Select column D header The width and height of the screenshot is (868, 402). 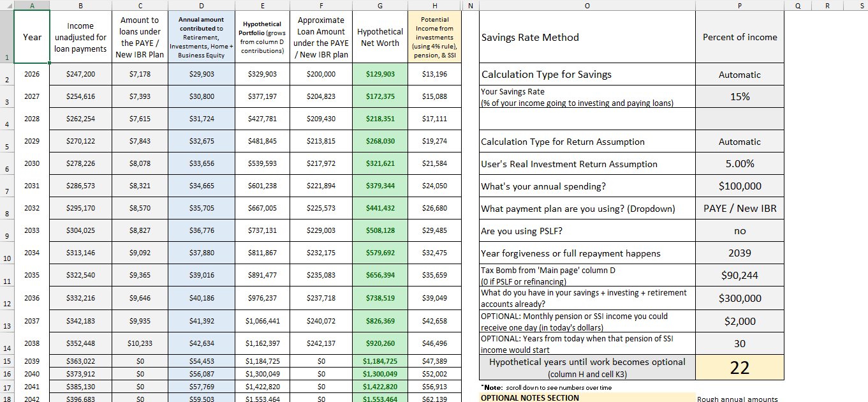coord(202,5)
